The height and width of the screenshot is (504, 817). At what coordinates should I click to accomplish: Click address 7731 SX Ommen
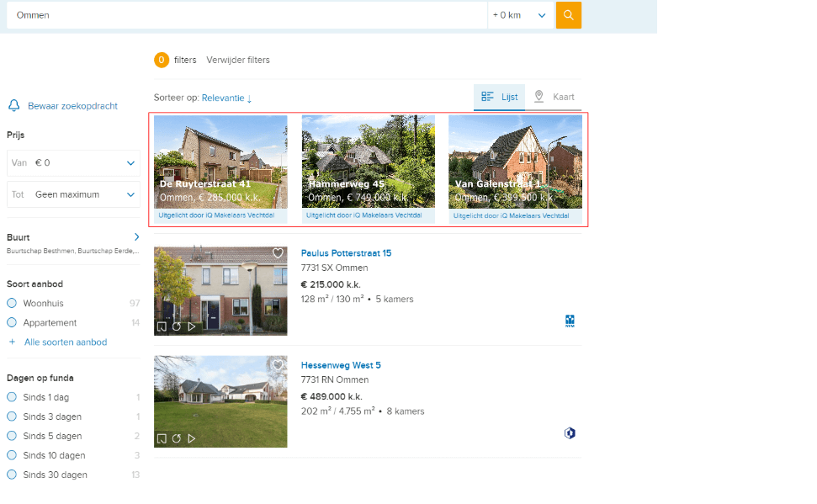pos(335,268)
